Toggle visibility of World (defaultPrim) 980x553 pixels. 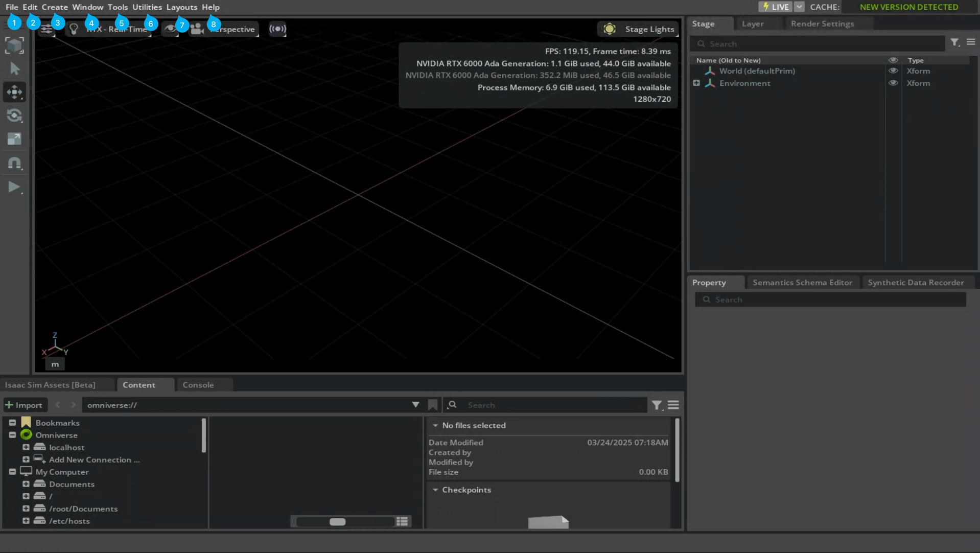coord(893,71)
